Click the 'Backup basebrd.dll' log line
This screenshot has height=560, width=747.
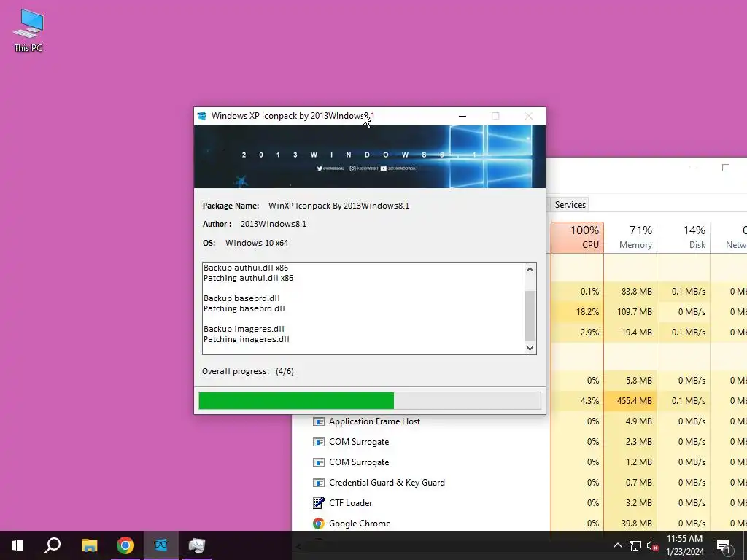point(241,298)
